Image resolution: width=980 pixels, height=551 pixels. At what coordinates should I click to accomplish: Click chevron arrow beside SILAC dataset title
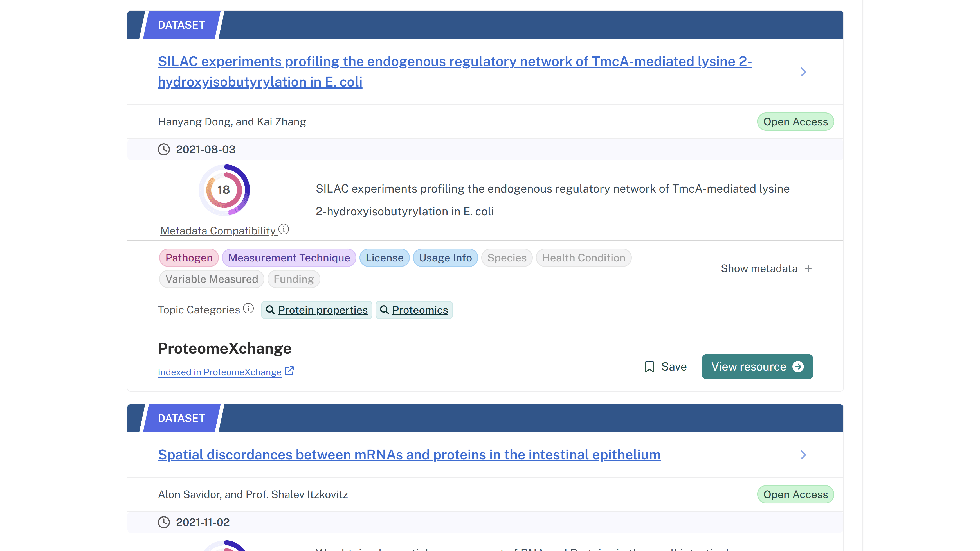[803, 72]
